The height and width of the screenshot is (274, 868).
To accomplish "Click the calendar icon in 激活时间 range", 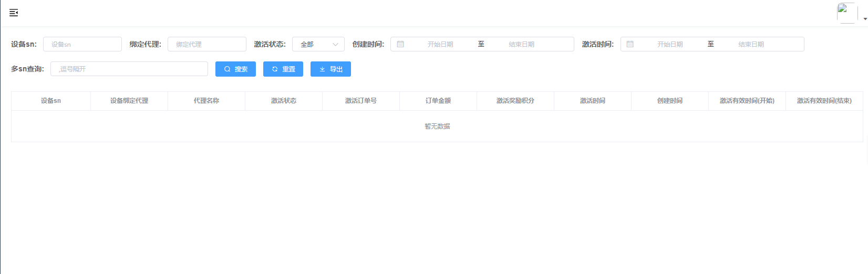I will click(630, 44).
